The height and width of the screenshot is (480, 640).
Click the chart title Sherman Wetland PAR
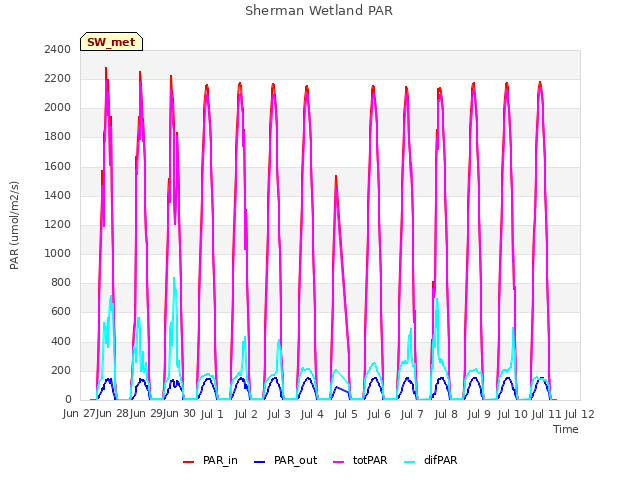tap(319, 10)
